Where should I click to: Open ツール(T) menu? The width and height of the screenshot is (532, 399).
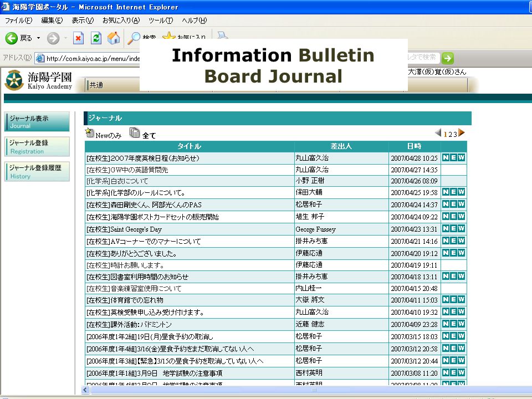(x=161, y=21)
